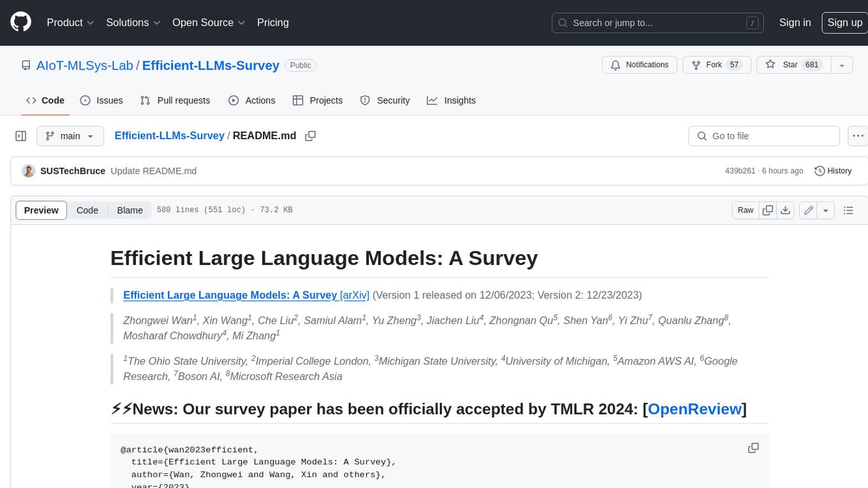Image resolution: width=868 pixels, height=488 pixels.
Task: Open more edit options dropdown
Action: (x=826, y=210)
